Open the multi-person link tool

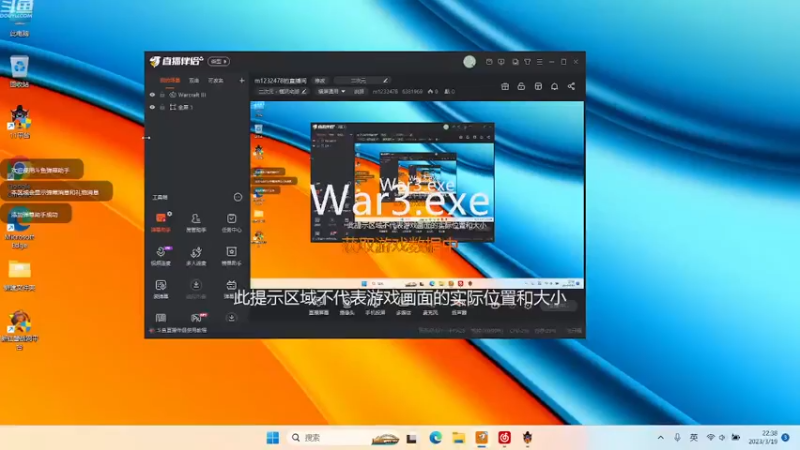coord(196,256)
